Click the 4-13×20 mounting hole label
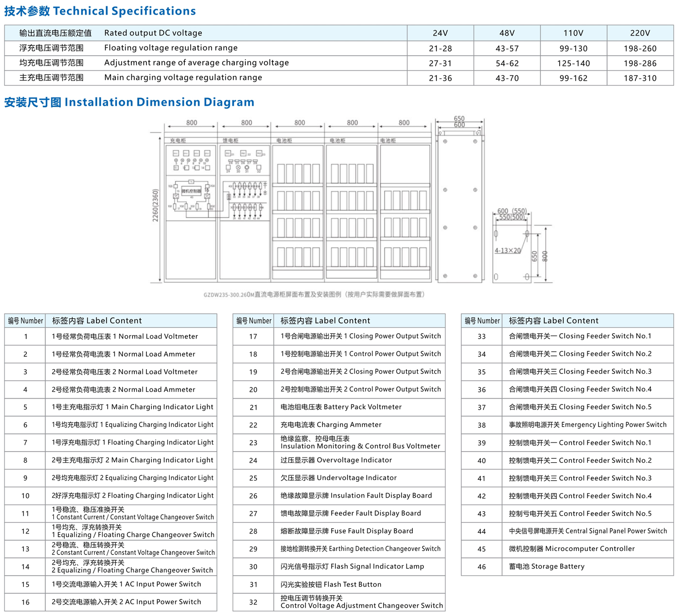This screenshot has height=616, width=679. click(x=507, y=251)
